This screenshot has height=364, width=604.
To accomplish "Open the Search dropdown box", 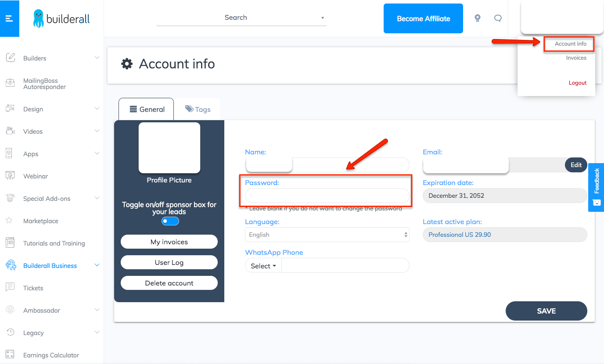I will [x=241, y=18].
